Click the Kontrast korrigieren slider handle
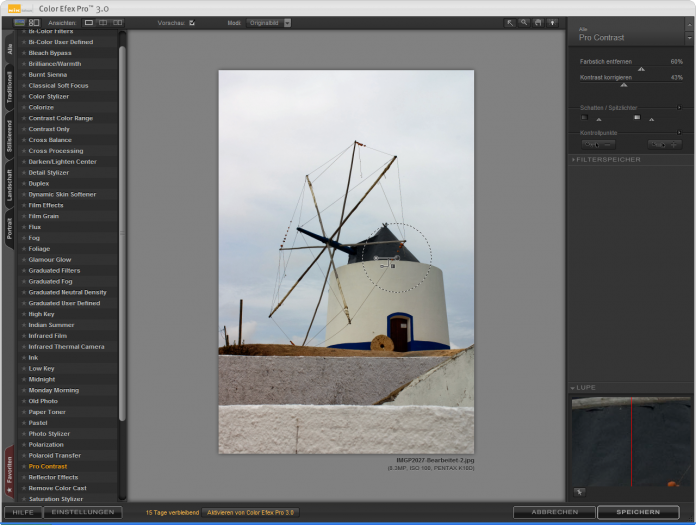Image resolution: width=696 pixels, height=525 pixels. pyautogui.click(x=624, y=85)
